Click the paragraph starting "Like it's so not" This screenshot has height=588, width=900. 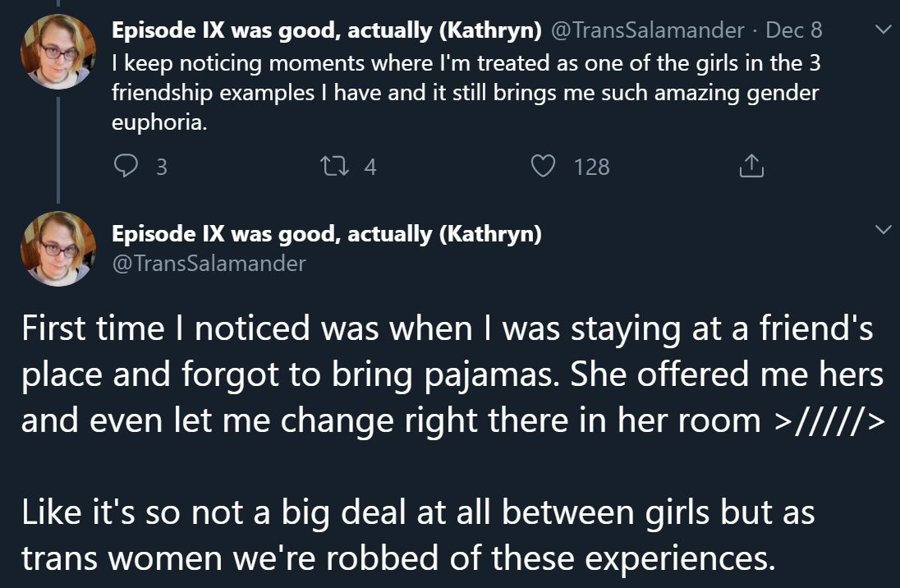tap(417, 535)
